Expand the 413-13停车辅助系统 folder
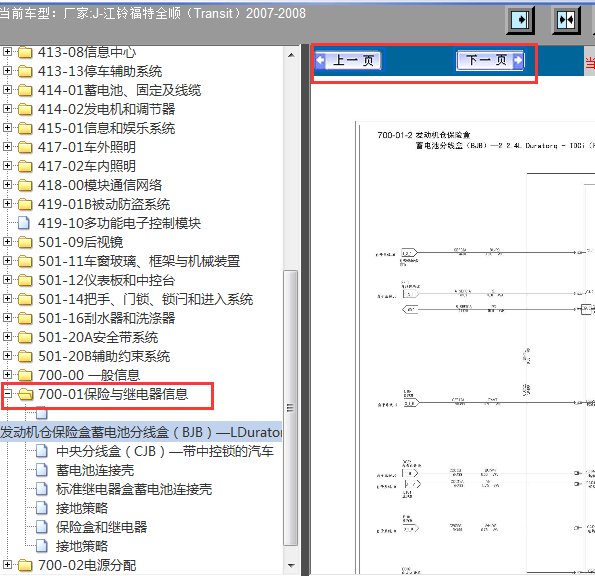This screenshot has width=595, height=576. 7,71
